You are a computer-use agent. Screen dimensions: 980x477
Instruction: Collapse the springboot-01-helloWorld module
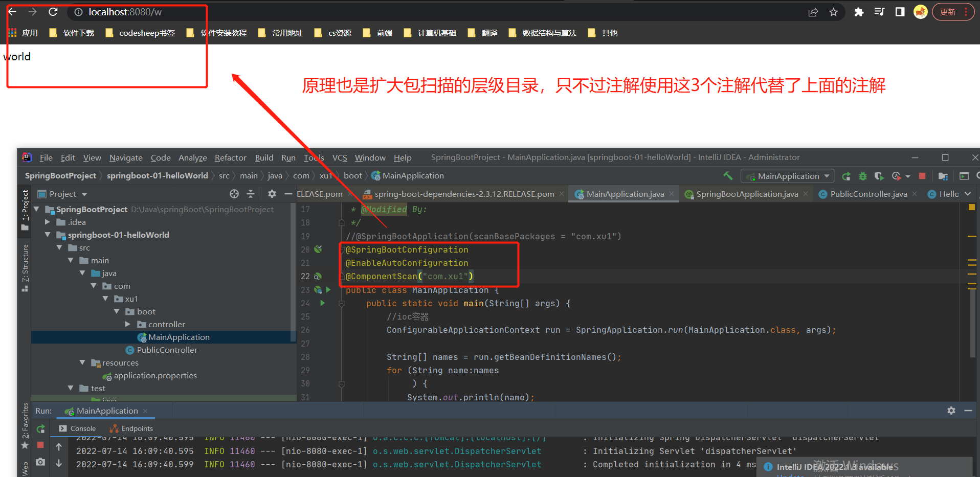tap(48, 235)
